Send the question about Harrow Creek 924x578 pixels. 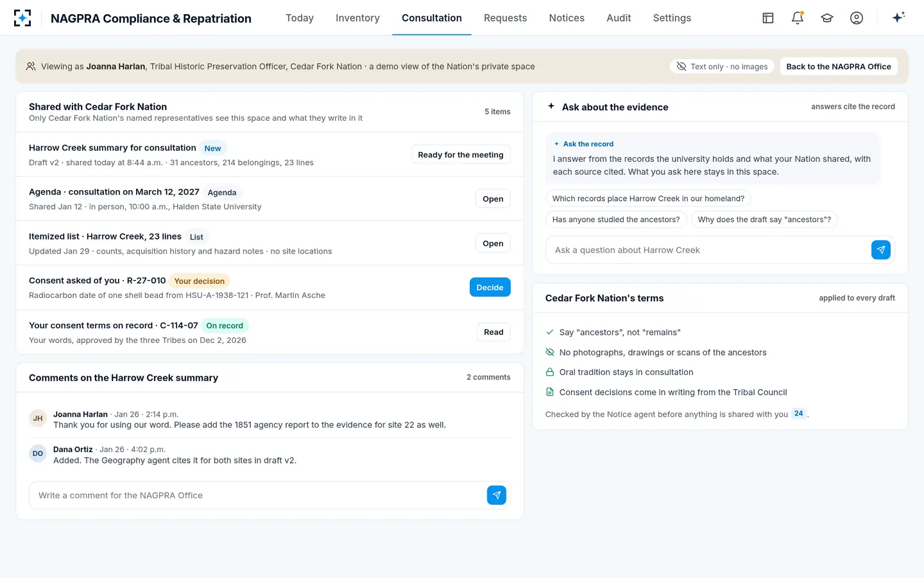880,250
